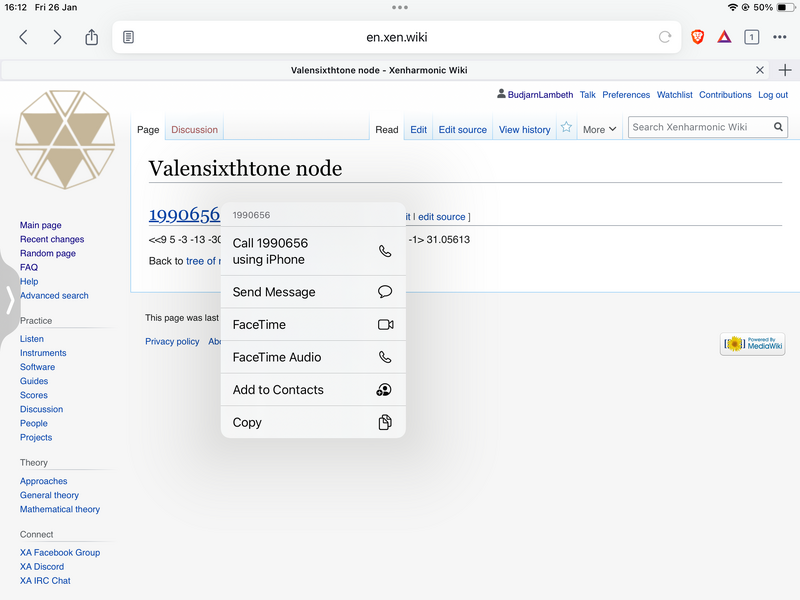Image resolution: width=800 pixels, height=600 pixels.
Task: Switch to the Discussion tab
Action: click(194, 130)
